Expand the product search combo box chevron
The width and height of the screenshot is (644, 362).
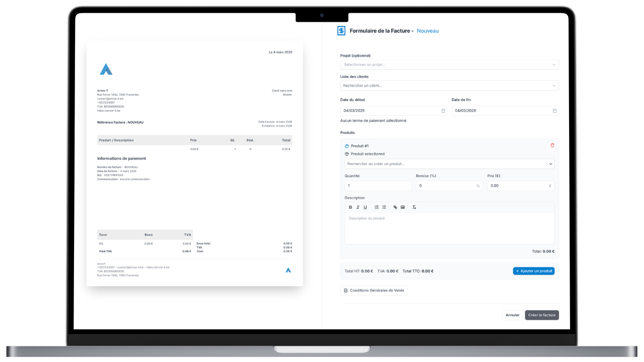click(551, 164)
